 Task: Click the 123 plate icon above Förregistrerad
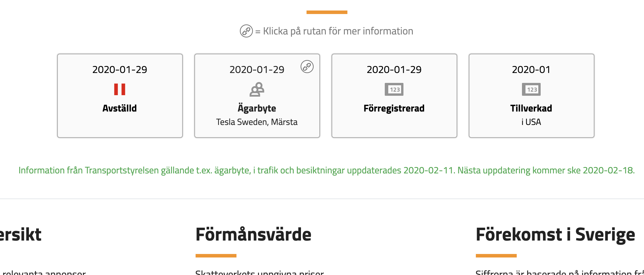(x=394, y=89)
